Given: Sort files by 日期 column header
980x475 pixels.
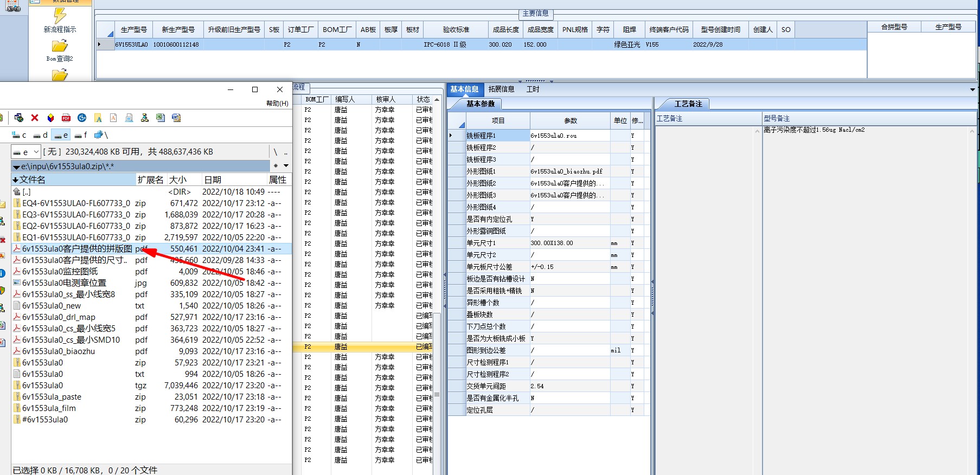Looking at the screenshot, I should pyautogui.click(x=234, y=179).
